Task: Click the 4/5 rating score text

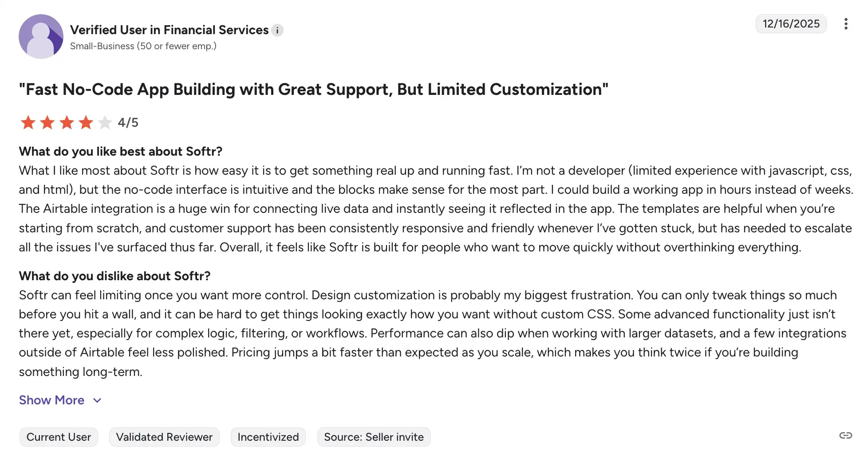Action: click(x=128, y=123)
